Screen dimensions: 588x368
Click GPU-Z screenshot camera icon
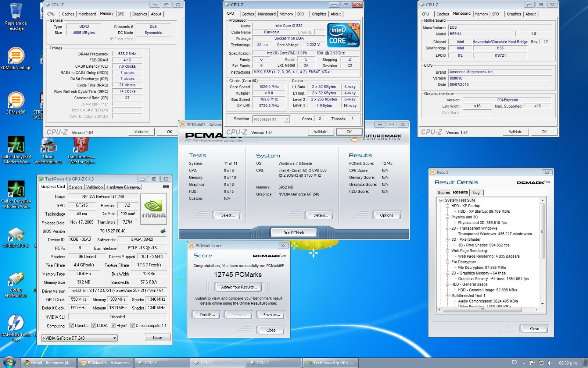(166, 187)
